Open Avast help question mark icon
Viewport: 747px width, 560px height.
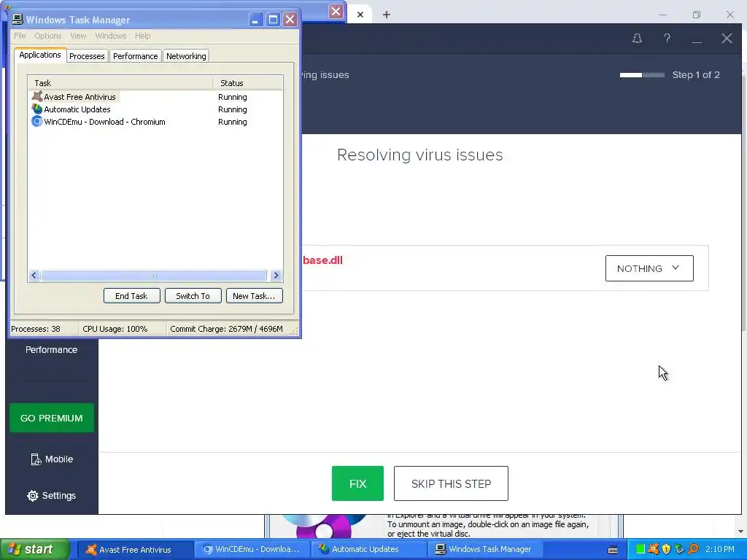667,39
